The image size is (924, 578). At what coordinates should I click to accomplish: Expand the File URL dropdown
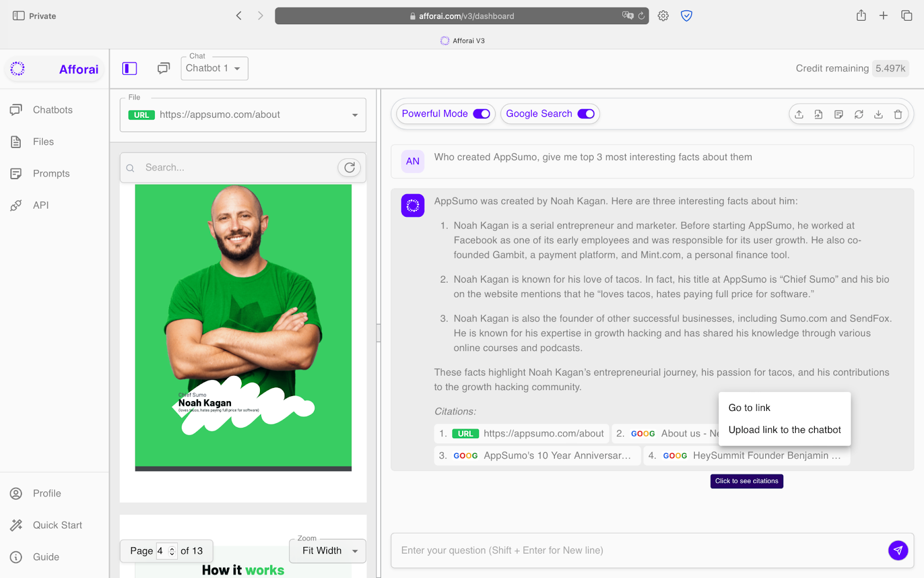point(243,114)
